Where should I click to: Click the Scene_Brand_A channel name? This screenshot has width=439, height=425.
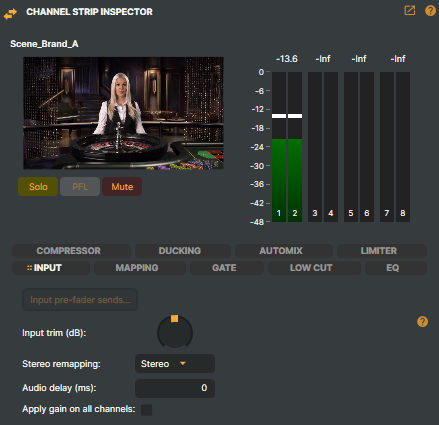(44, 44)
